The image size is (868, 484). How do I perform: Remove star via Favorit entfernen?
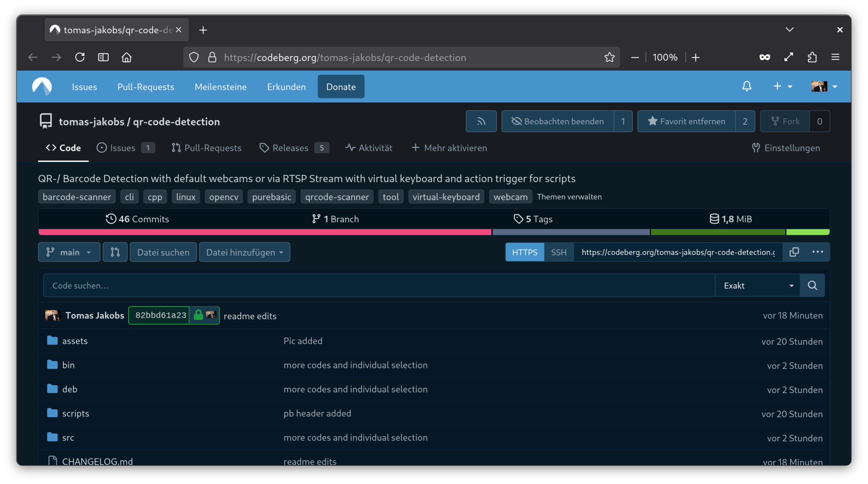[x=686, y=121]
